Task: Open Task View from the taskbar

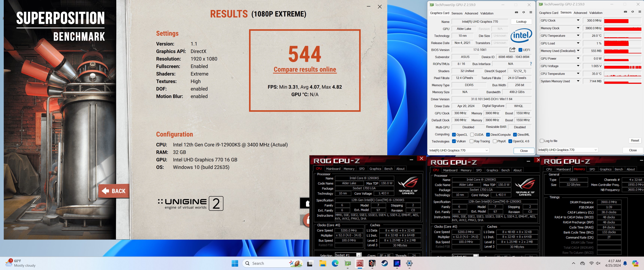Action: coord(310,263)
